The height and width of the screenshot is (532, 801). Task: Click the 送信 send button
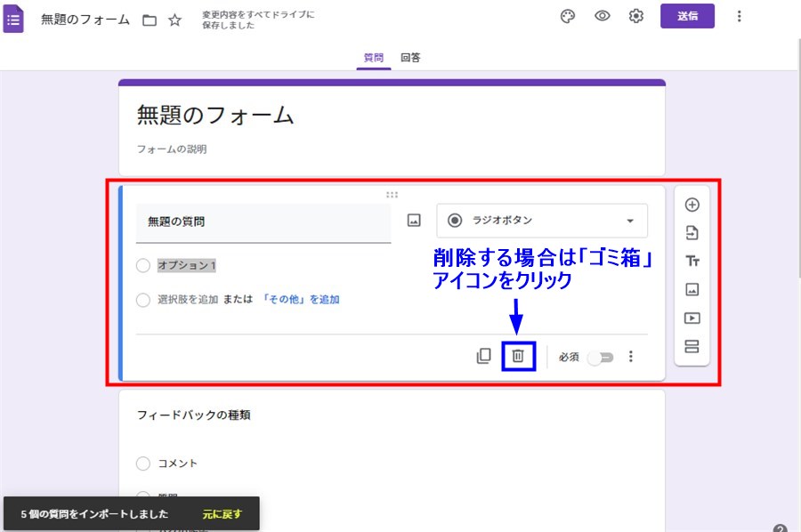(x=687, y=16)
